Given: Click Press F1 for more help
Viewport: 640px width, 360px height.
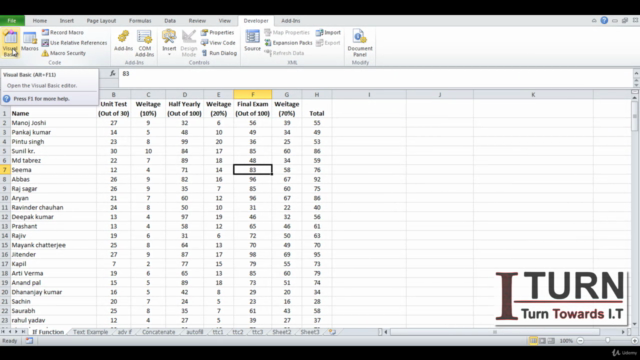Looking at the screenshot, I should (x=41, y=99).
